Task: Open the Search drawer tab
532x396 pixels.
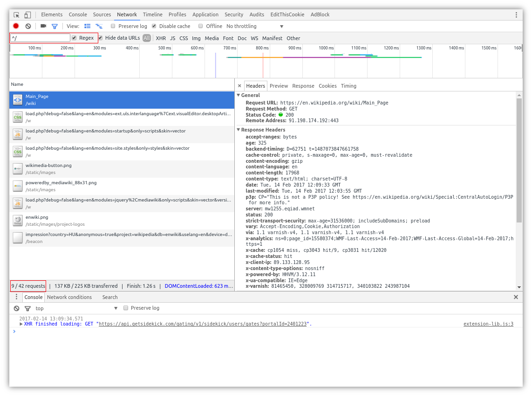Action: coord(110,297)
